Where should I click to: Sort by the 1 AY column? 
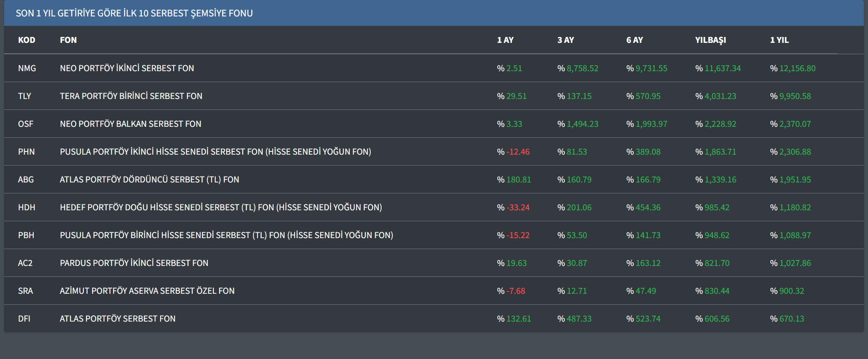[505, 40]
